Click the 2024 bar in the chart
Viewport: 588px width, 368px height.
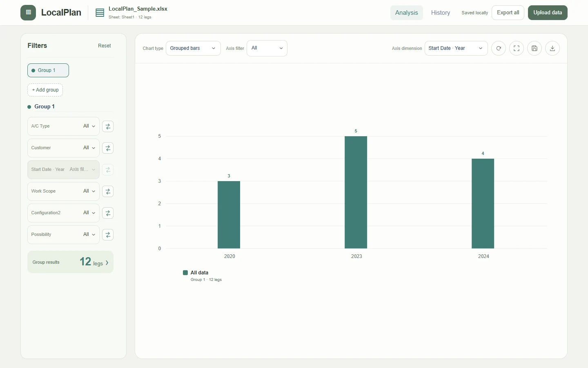483,204
